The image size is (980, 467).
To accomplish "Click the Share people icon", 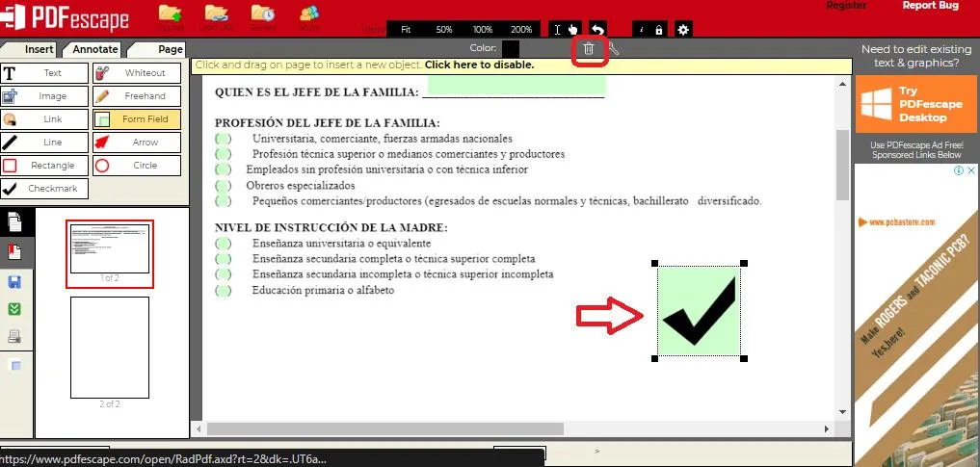I will [308, 13].
